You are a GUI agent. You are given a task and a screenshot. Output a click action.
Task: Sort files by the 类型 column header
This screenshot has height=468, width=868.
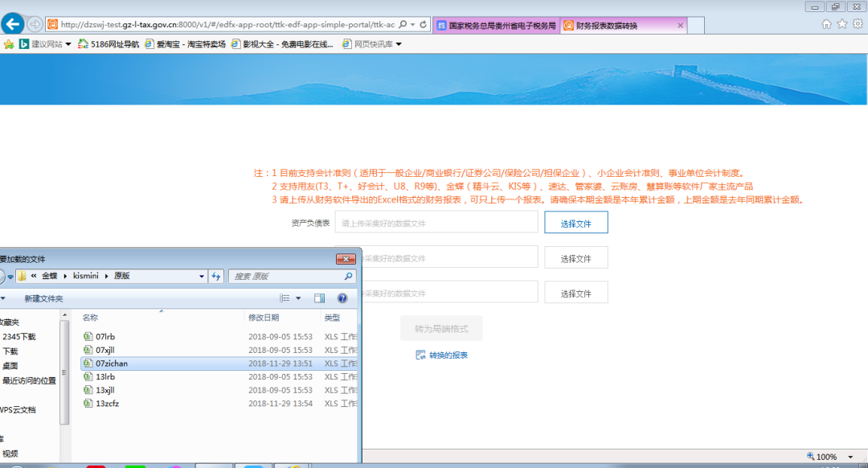tap(332, 318)
